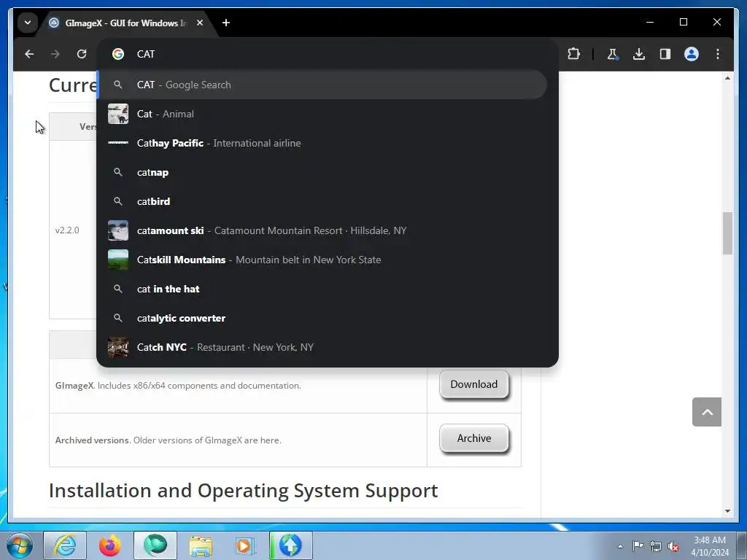Open the Extensions puzzle icon
Screen dimensions: 747x560
click(573, 54)
